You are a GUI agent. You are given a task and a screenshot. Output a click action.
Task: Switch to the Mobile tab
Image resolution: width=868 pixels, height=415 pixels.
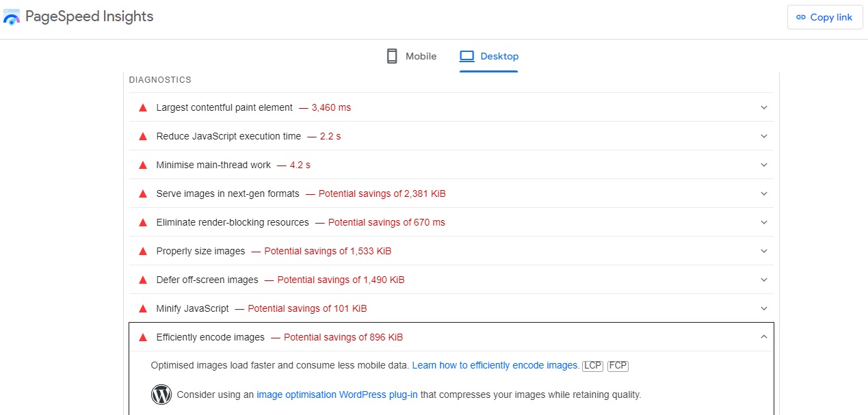click(410, 55)
